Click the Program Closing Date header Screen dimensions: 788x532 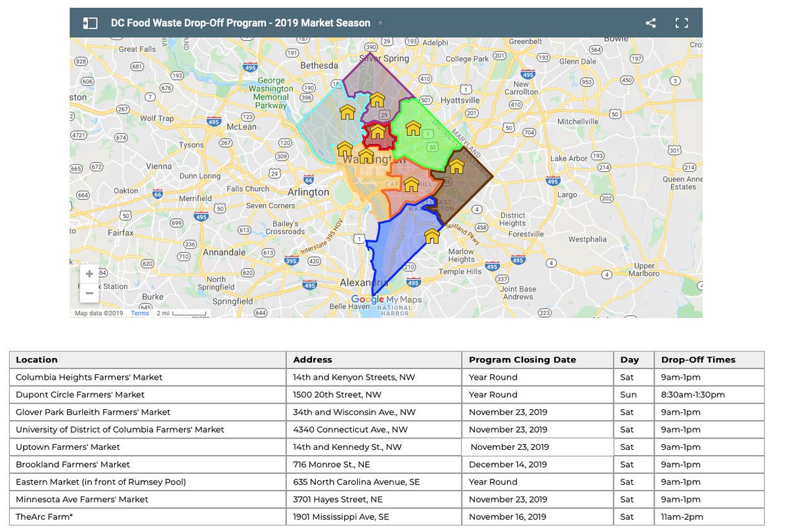[538, 360]
